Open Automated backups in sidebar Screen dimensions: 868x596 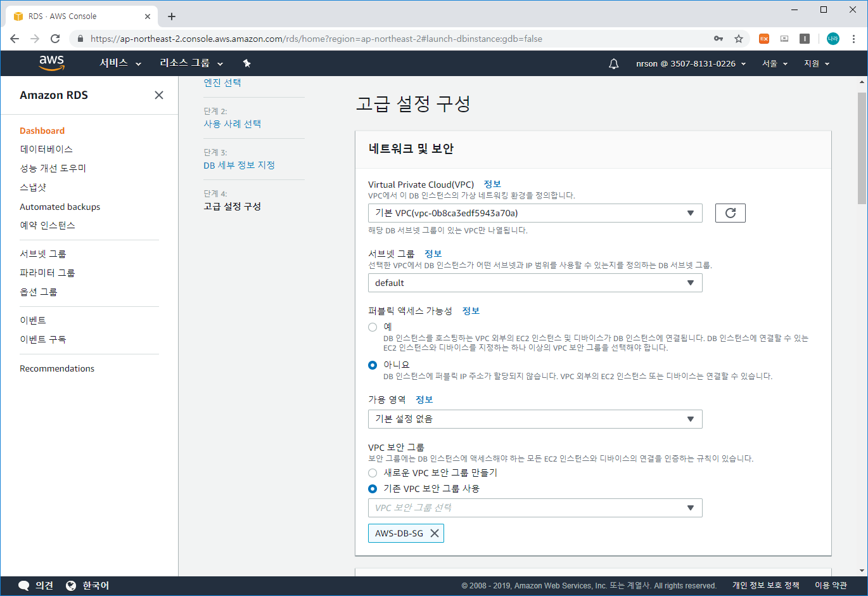click(60, 207)
